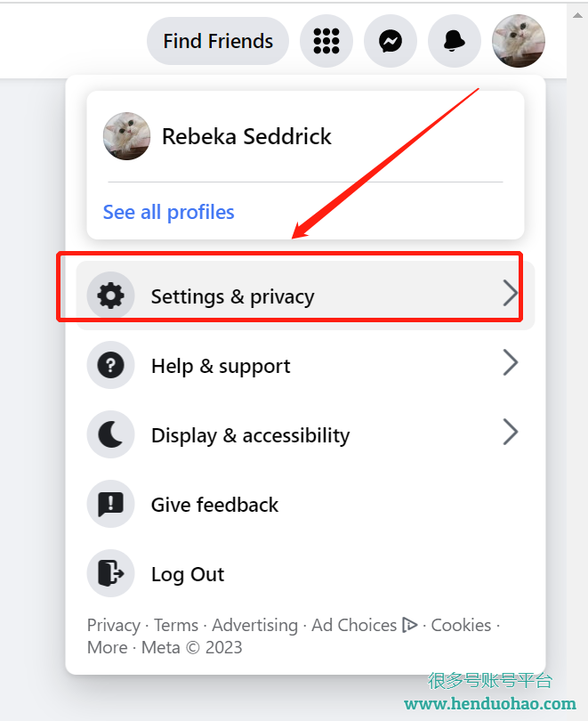Click the Ad Choices triangle icon
Image resolution: width=588 pixels, height=721 pixels.
click(x=410, y=625)
